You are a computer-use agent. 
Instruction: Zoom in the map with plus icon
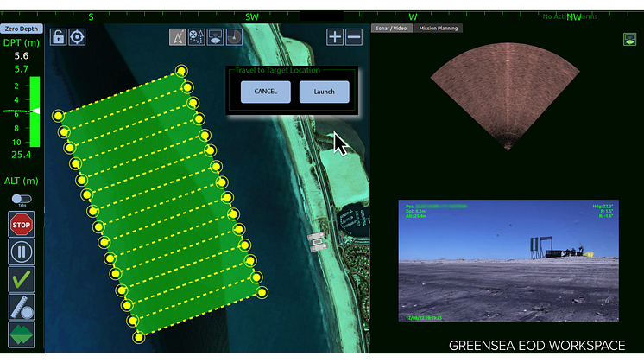click(x=335, y=37)
